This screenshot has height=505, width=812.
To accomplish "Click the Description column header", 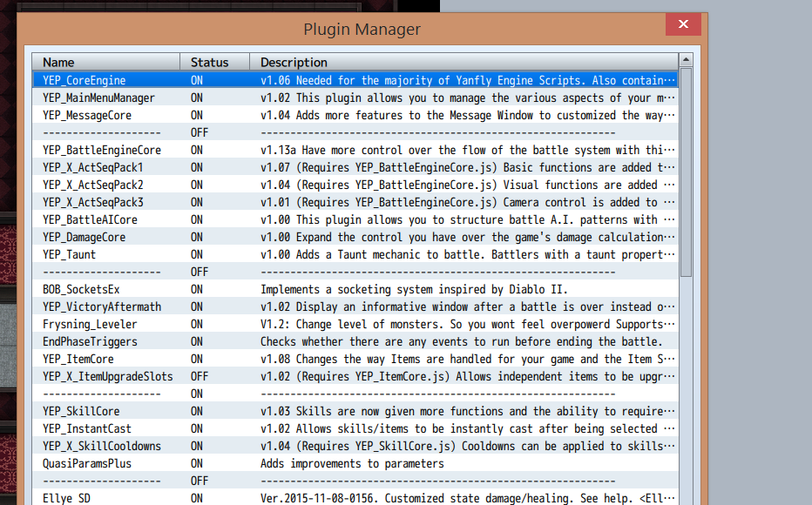I will [464, 62].
